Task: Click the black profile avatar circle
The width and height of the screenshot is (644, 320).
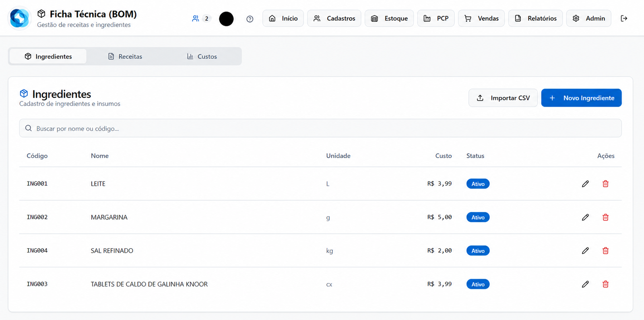Action: point(226,19)
